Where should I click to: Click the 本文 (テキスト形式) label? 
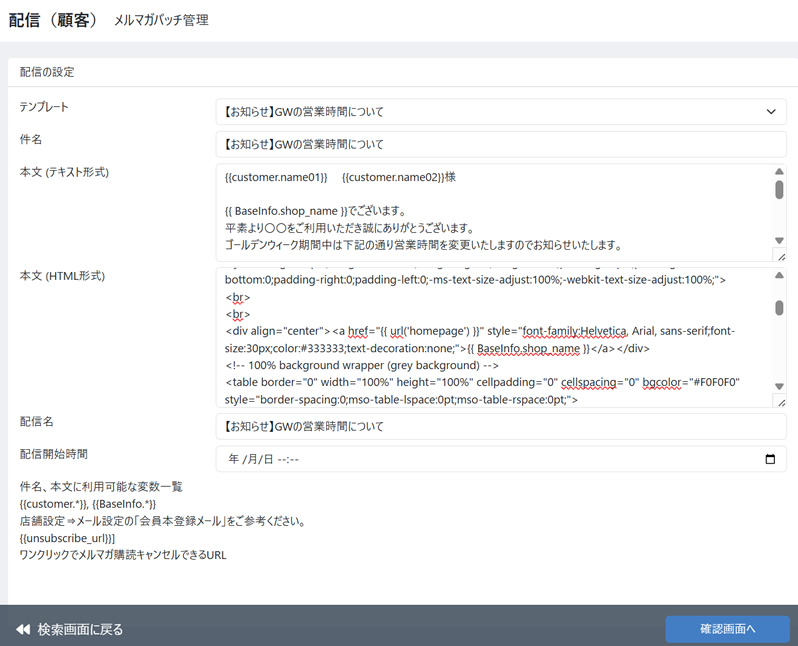click(64, 172)
